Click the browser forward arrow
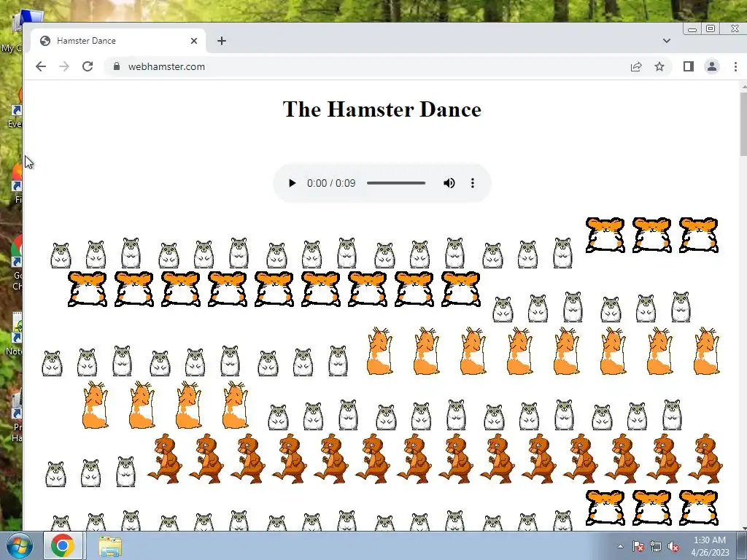The image size is (747, 560). [x=64, y=66]
